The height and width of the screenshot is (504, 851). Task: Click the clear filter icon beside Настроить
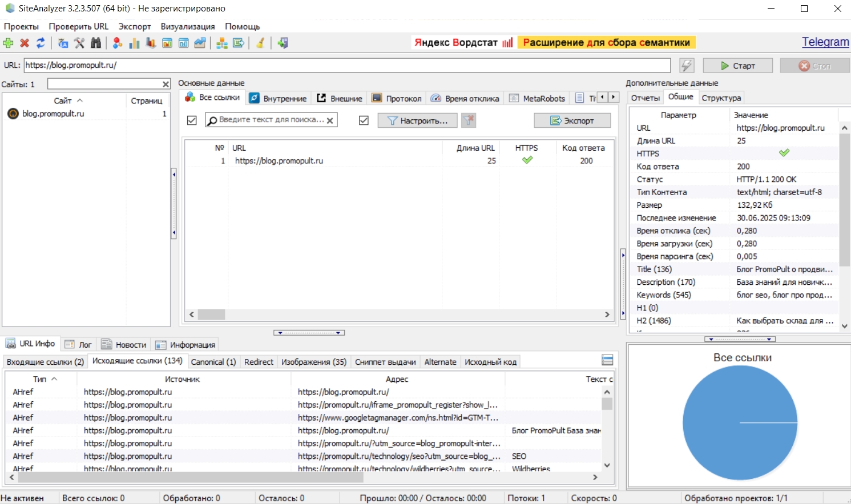[x=469, y=120]
